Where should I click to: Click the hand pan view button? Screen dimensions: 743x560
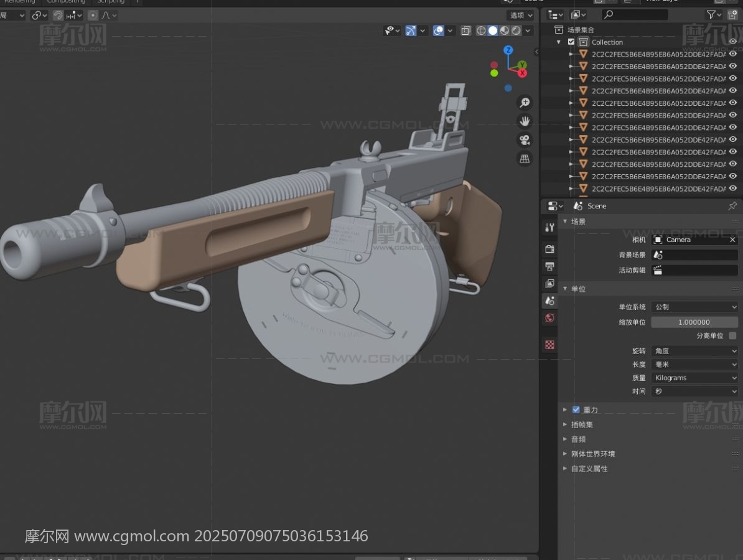click(x=525, y=121)
